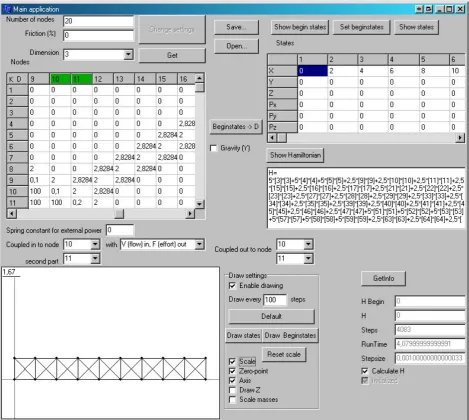Click the Draw states button
This screenshot has height=420, width=469.
(x=243, y=336)
